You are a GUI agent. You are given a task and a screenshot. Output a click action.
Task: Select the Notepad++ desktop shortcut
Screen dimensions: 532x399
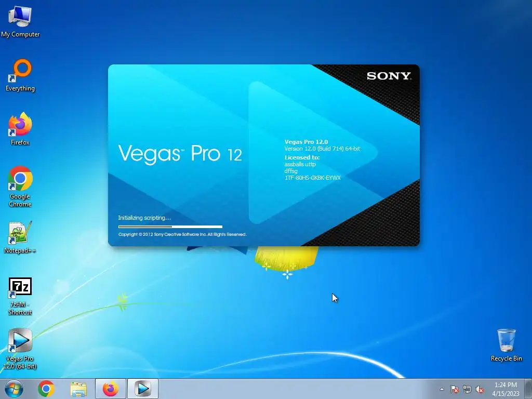20,237
